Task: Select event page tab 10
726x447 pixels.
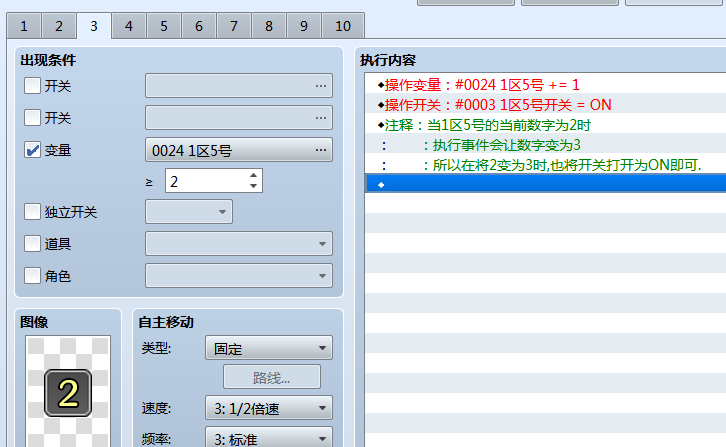Action: coord(343,26)
